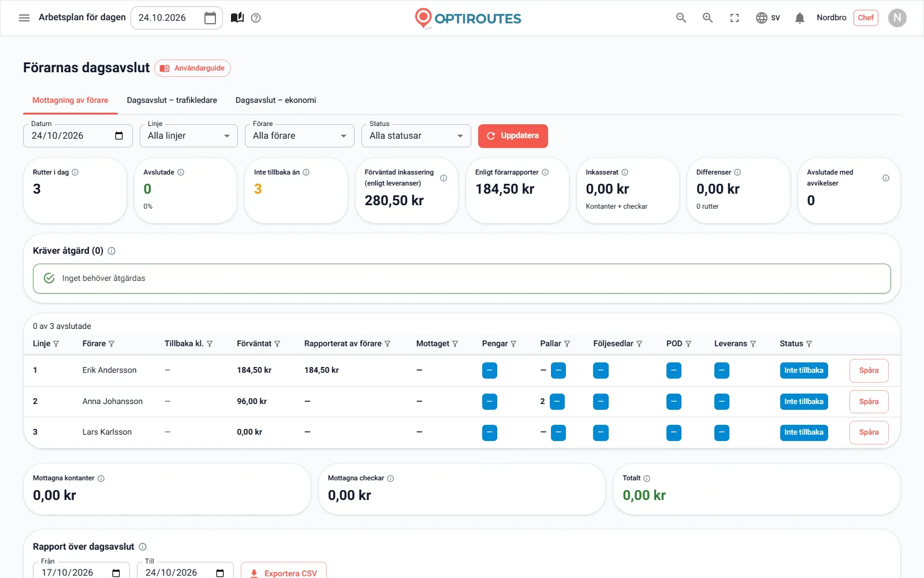Open the map book icon
924x578 pixels.
pyautogui.click(x=237, y=18)
